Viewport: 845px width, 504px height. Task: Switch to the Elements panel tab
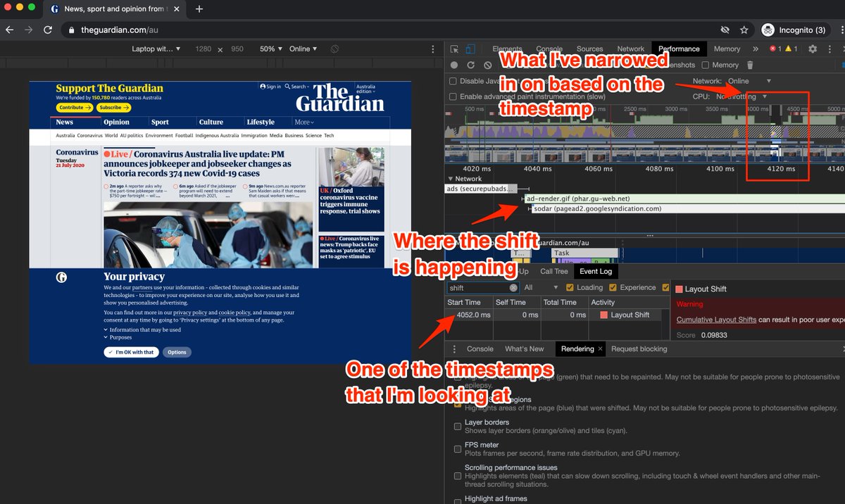click(x=507, y=49)
